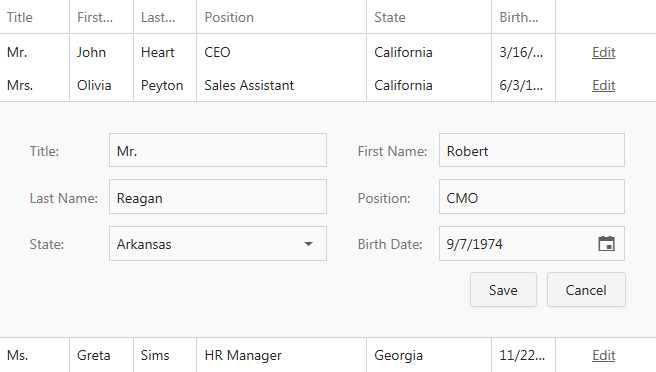Click the truncated Birth... column header
This screenshot has height=372, width=656.
click(523, 17)
